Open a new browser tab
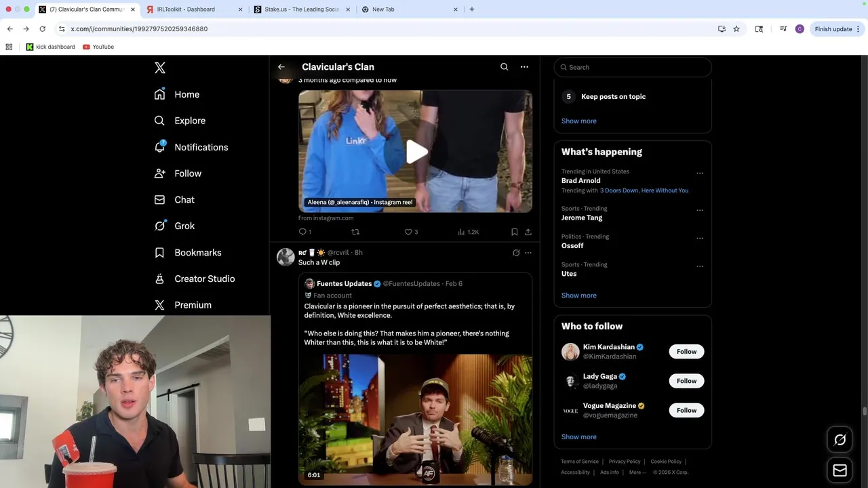This screenshot has width=868, height=488. pos(472,9)
